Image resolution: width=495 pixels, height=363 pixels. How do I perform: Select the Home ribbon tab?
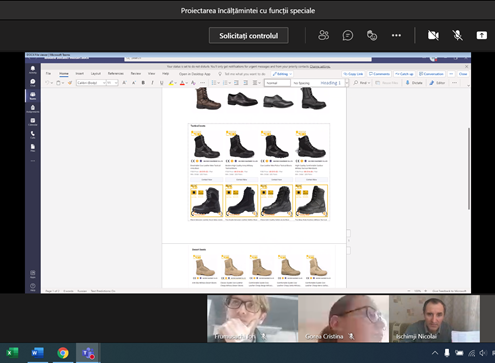pos(64,74)
